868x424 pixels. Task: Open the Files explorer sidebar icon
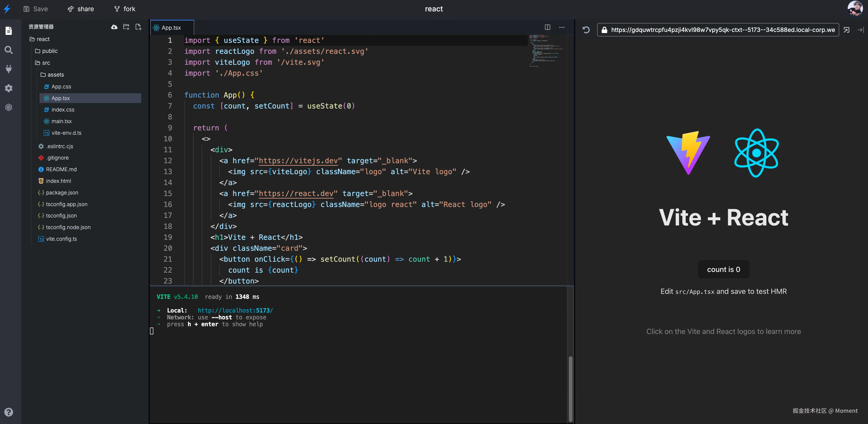(x=9, y=31)
